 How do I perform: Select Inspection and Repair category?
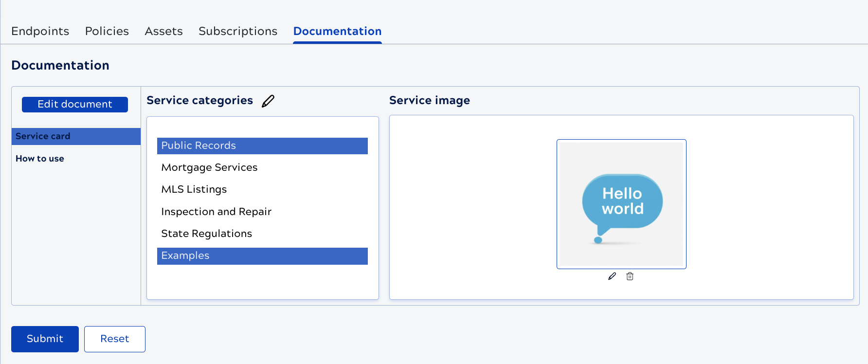point(217,212)
